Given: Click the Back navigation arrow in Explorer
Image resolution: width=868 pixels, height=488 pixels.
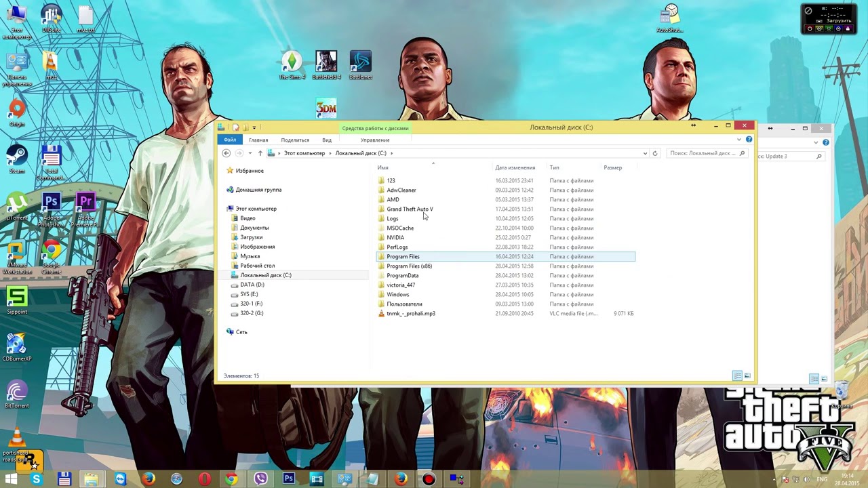Looking at the screenshot, I should coord(226,153).
